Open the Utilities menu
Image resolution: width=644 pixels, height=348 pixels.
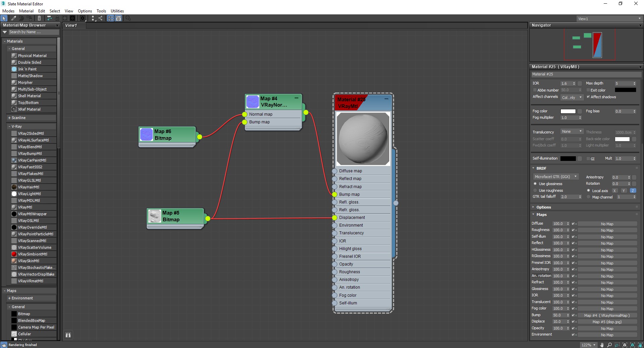117,11
